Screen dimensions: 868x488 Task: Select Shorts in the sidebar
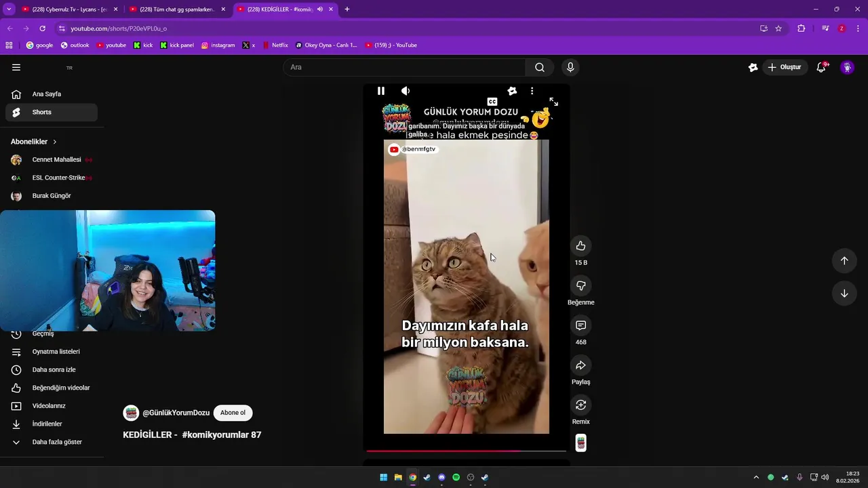52,113
